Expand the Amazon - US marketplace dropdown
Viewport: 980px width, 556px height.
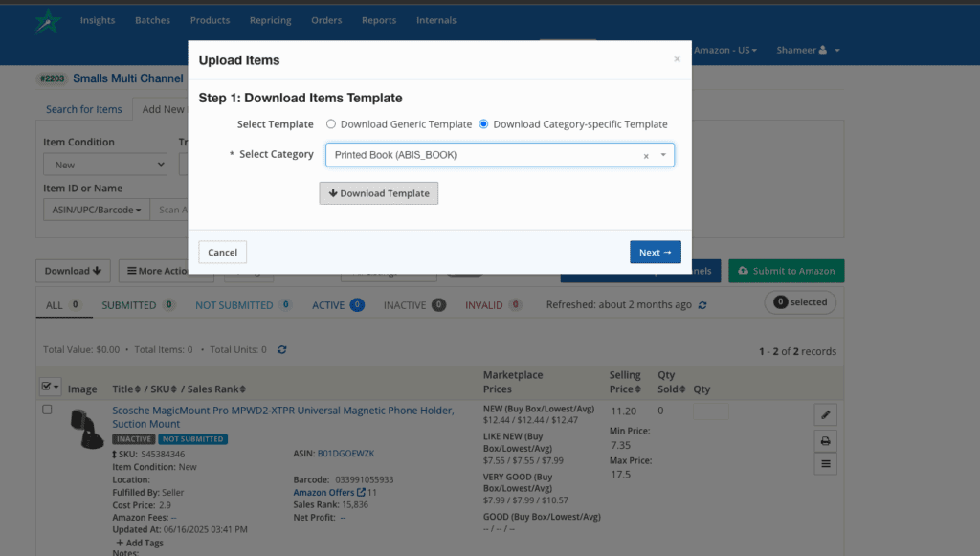pyautogui.click(x=725, y=50)
